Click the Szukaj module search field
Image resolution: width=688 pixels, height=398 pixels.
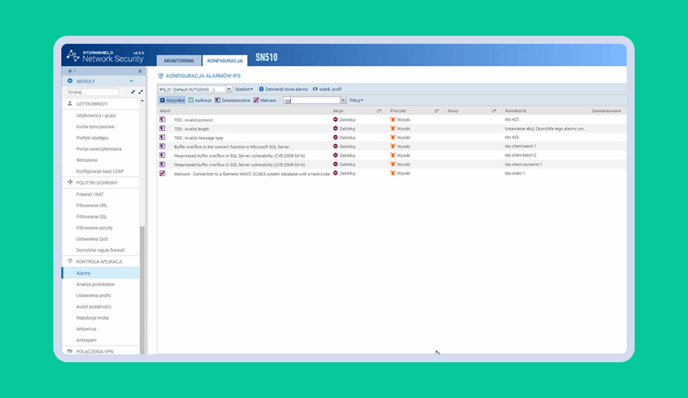click(x=92, y=92)
